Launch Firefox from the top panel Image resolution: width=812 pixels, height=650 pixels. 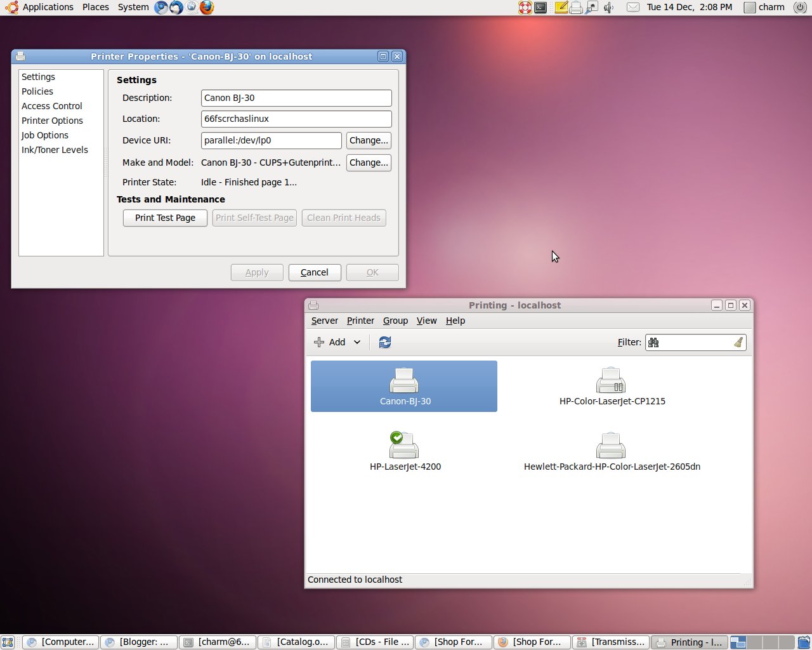[x=207, y=8]
